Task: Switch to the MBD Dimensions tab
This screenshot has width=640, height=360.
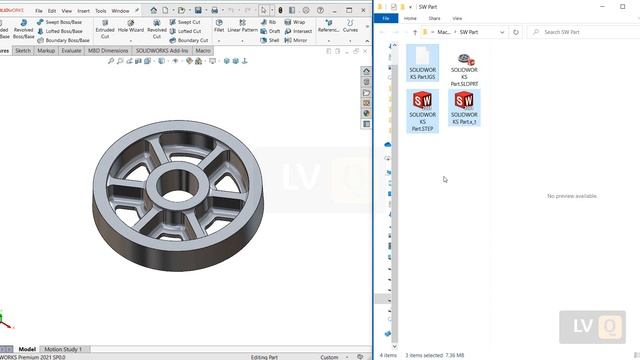Action: click(x=108, y=51)
